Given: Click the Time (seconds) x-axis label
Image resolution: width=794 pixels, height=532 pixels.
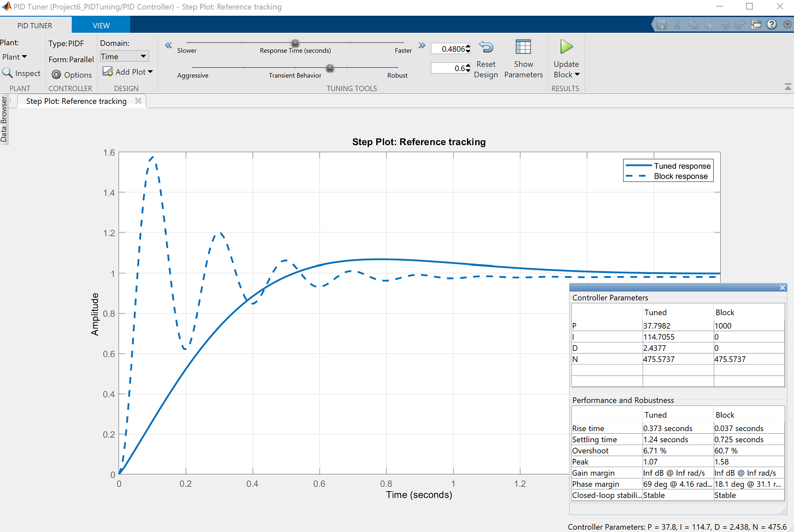Looking at the screenshot, I should point(419,495).
